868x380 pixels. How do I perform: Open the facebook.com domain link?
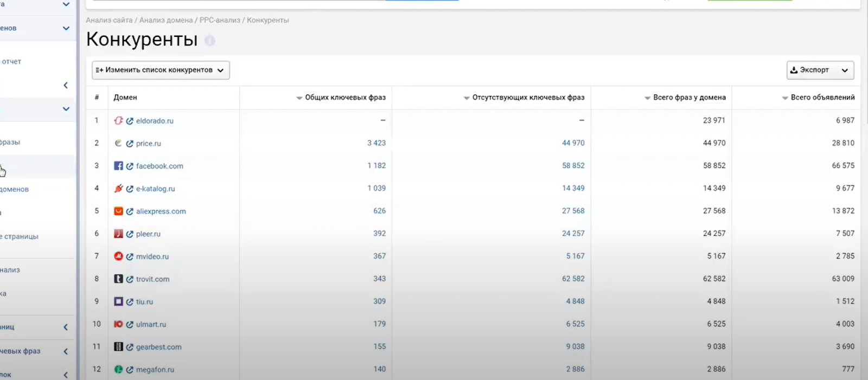(x=159, y=166)
